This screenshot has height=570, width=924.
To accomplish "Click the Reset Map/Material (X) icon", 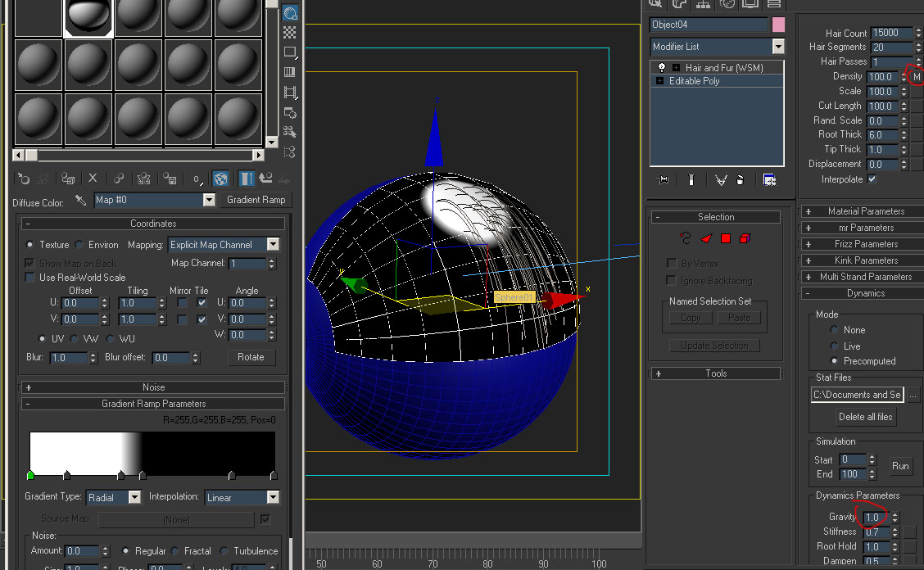I will (x=93, y=179).
